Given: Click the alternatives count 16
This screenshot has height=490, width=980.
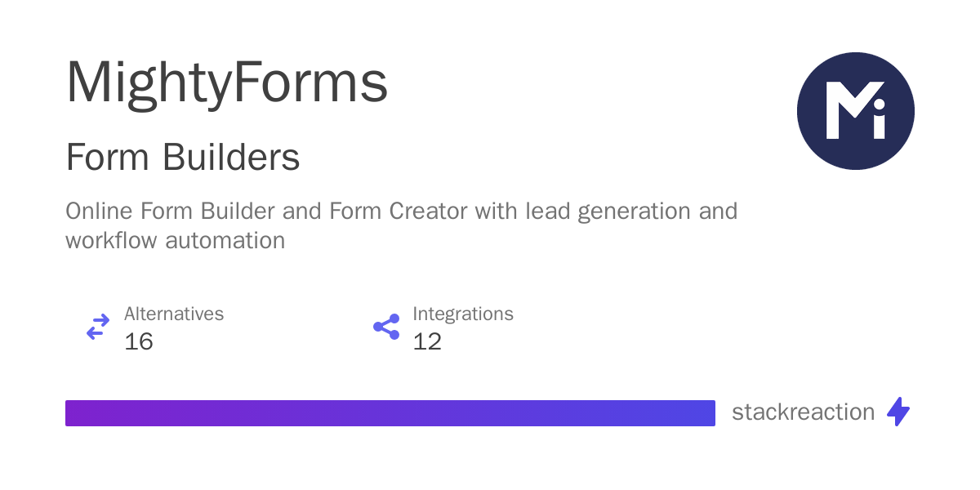Looking at the screenshot, I should point(139,341).
